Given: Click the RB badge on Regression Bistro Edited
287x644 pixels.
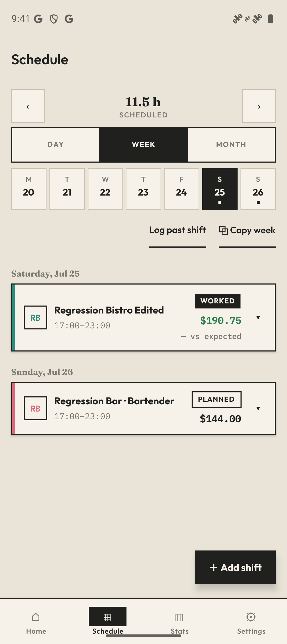Looking at the screenshot, I should click(x=36, y=317).
